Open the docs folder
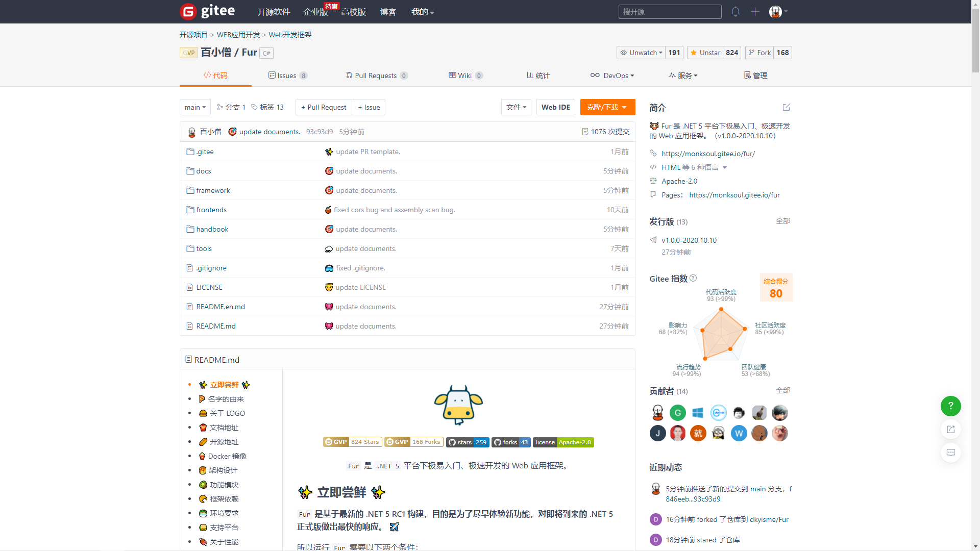The width and height of the screenshot is (980, 551). point(204,171)
